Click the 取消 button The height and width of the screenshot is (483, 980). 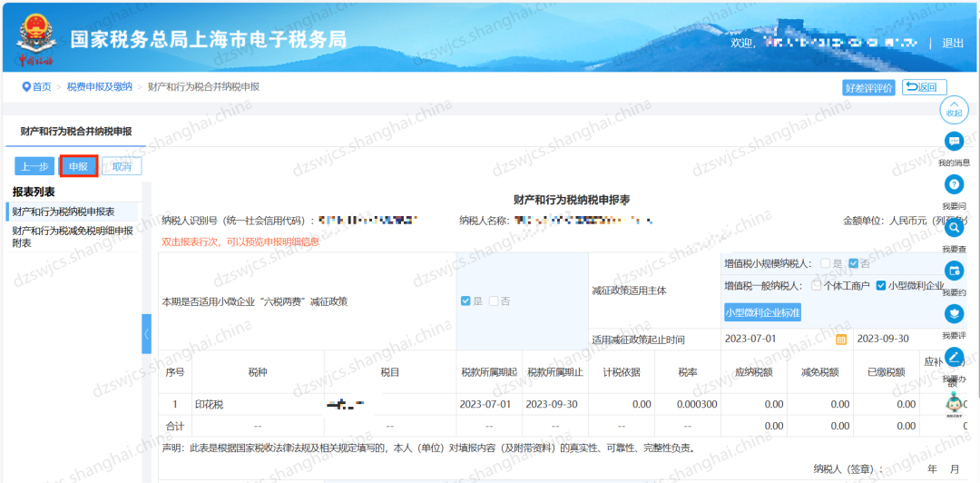(122, 166)
